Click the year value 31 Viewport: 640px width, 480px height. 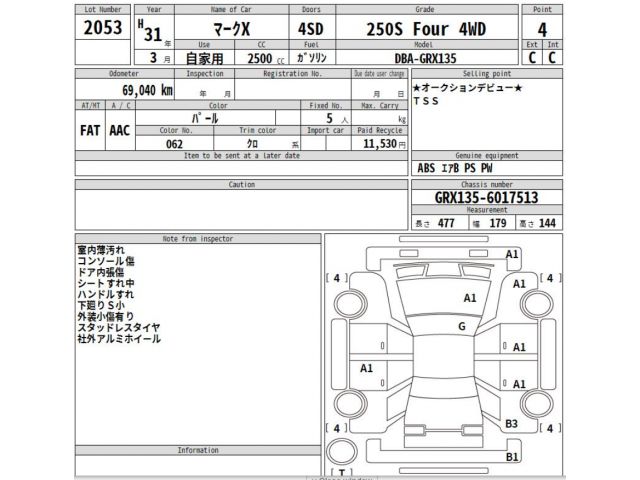pos(153,34)
